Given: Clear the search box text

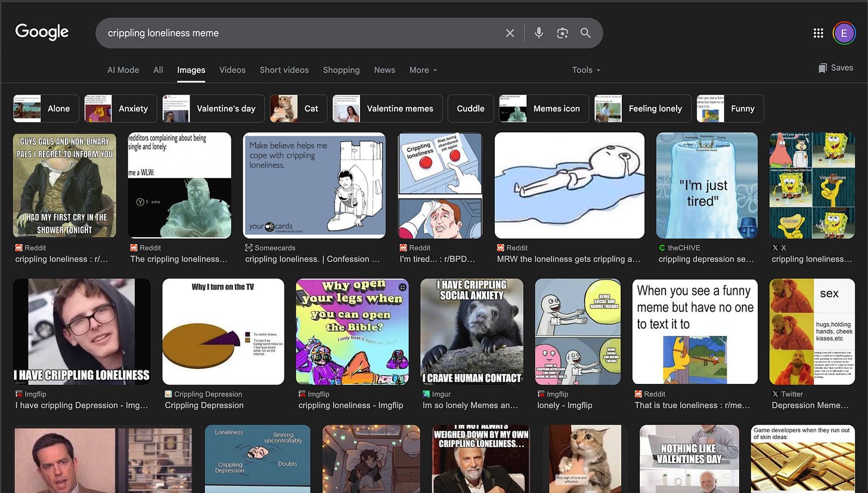Looking at the screenshot, I should 510,33.
